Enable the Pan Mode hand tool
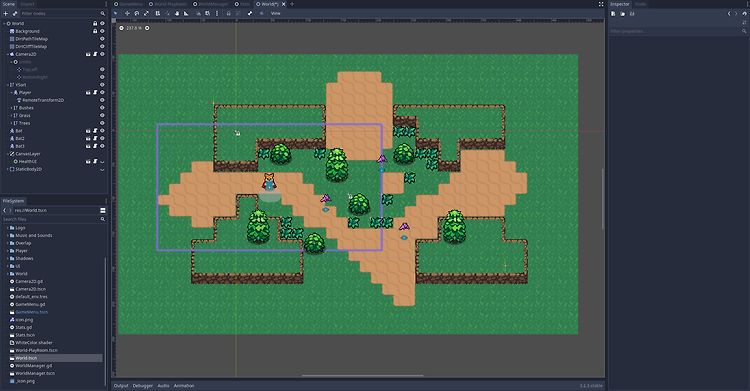 click(x=176, y=13)
